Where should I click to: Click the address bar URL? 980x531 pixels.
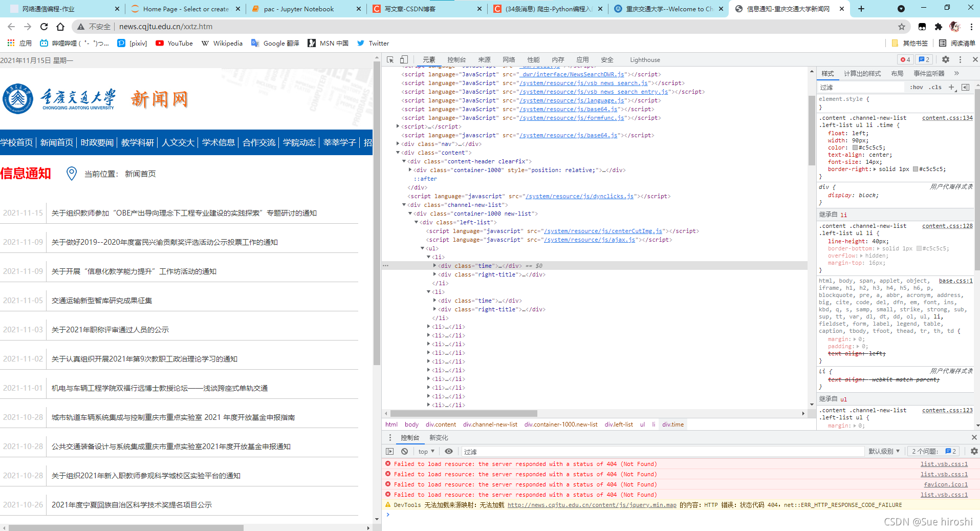point(166,27)
